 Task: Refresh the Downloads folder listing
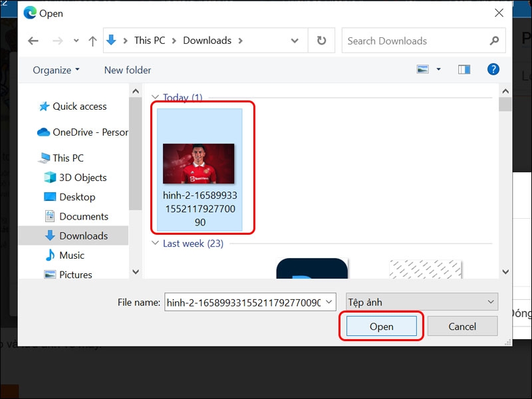click(321, 41)
